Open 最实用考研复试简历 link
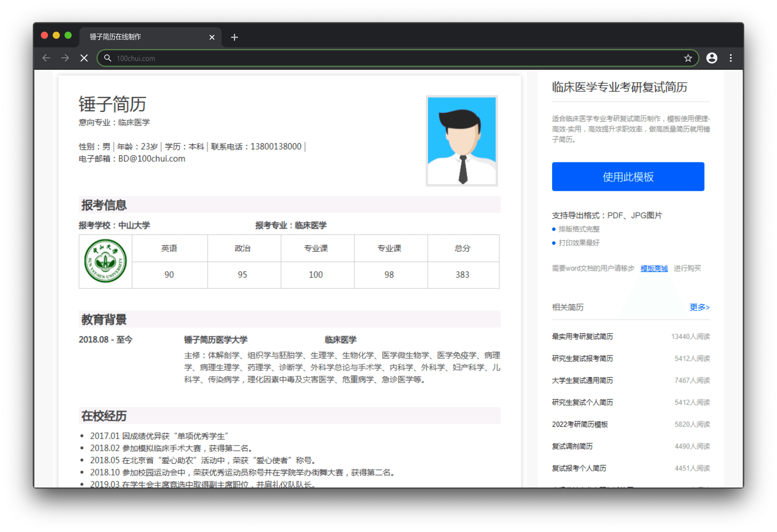This screenshot has width=777, height=532. (582, 336)
